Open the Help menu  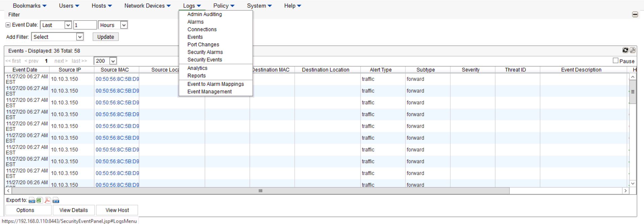click(x=293, y=6)
